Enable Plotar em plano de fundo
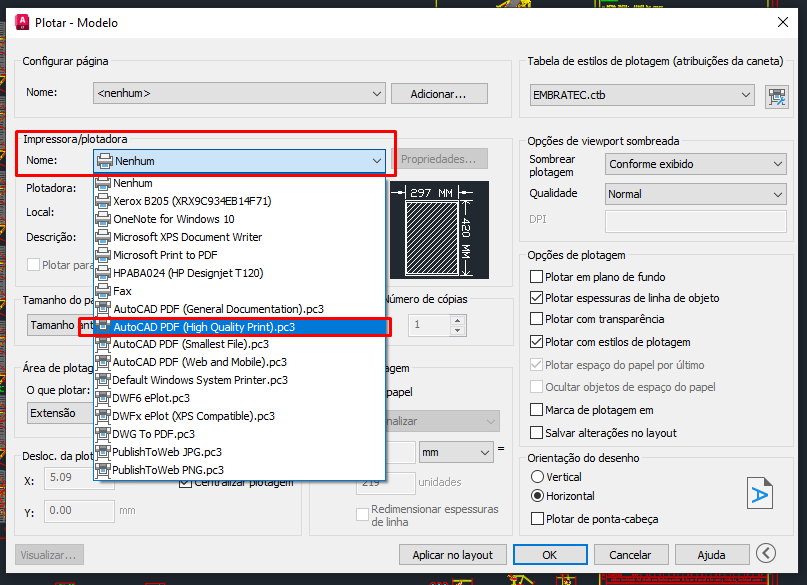This screenshot has height=585, width=807. point(537,277)
